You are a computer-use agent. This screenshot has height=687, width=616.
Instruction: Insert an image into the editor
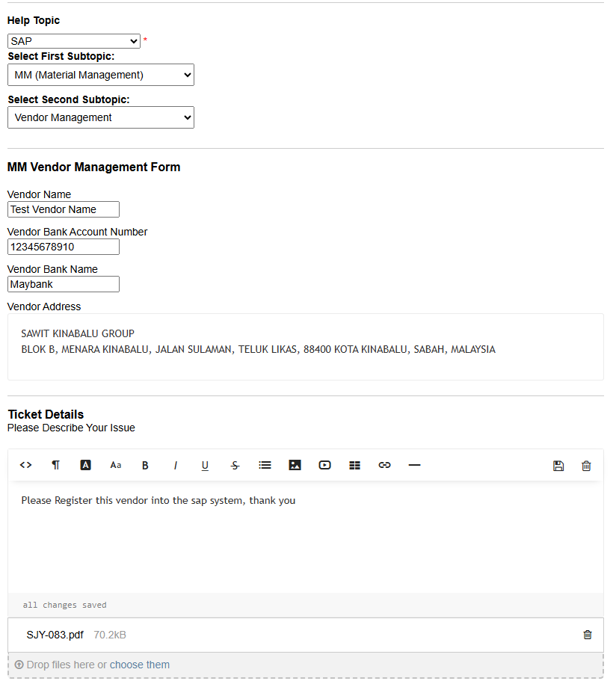[x=295, y=465]
